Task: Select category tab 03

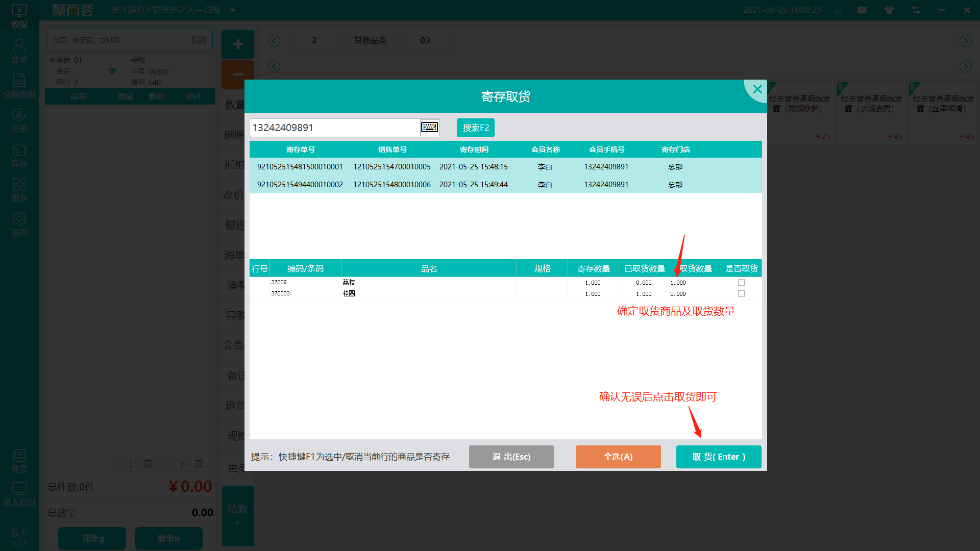Action: tap(425, 40)
